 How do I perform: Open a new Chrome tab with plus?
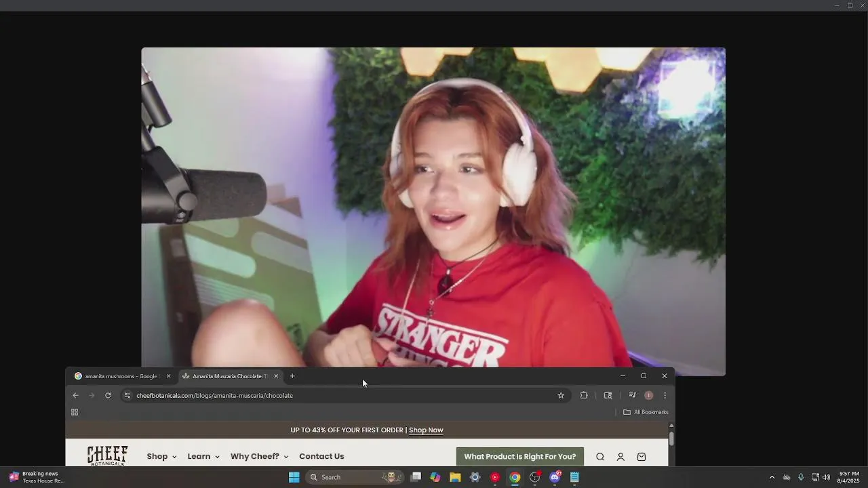click(x=292, y=376)
